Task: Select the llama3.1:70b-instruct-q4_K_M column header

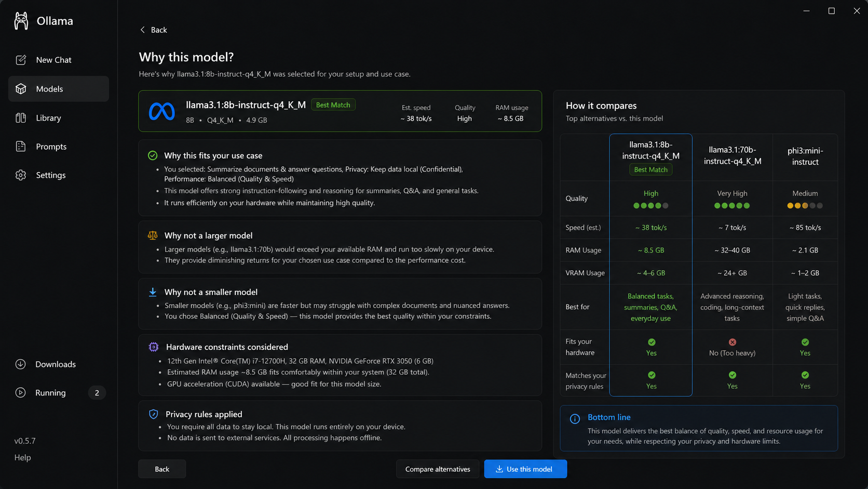Action: (733, 156)
